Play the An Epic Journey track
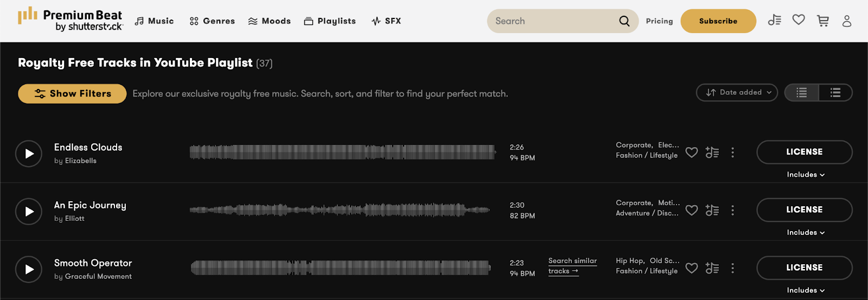This screenshot has height=300, width=868. (29, 212)
